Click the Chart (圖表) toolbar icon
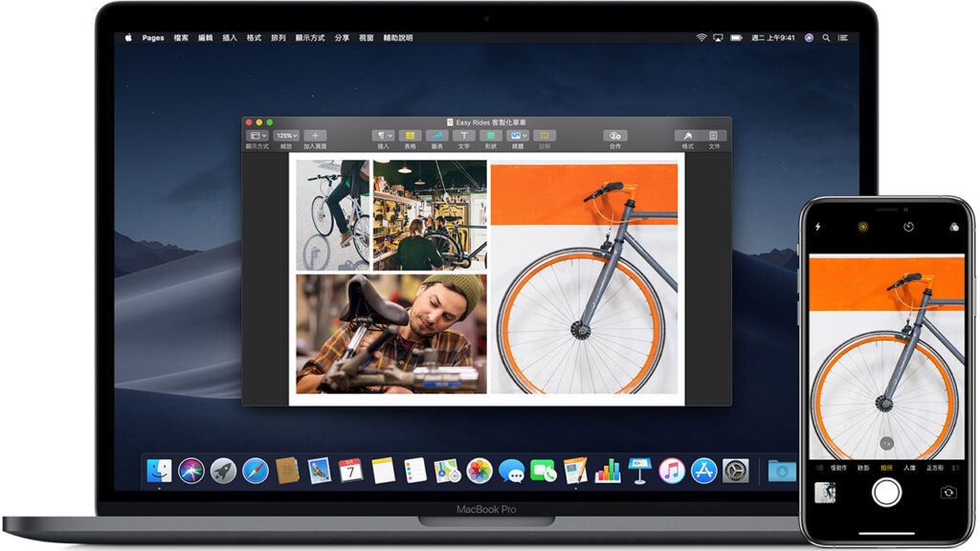 [436, 136]
